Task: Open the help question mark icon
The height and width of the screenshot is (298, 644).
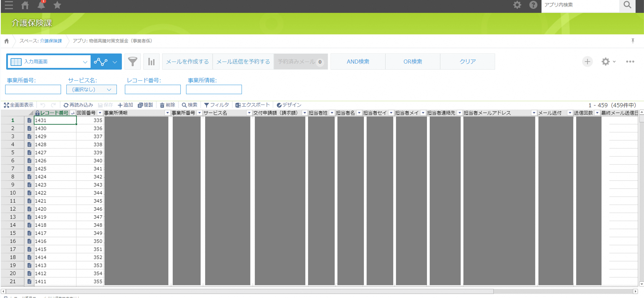Action: (x=533, y=5)
